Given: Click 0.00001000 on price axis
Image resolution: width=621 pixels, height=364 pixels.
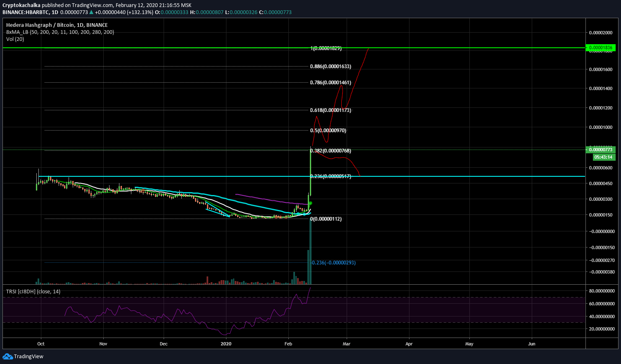Looking at the screenshot, I should [x=601, y=127].
